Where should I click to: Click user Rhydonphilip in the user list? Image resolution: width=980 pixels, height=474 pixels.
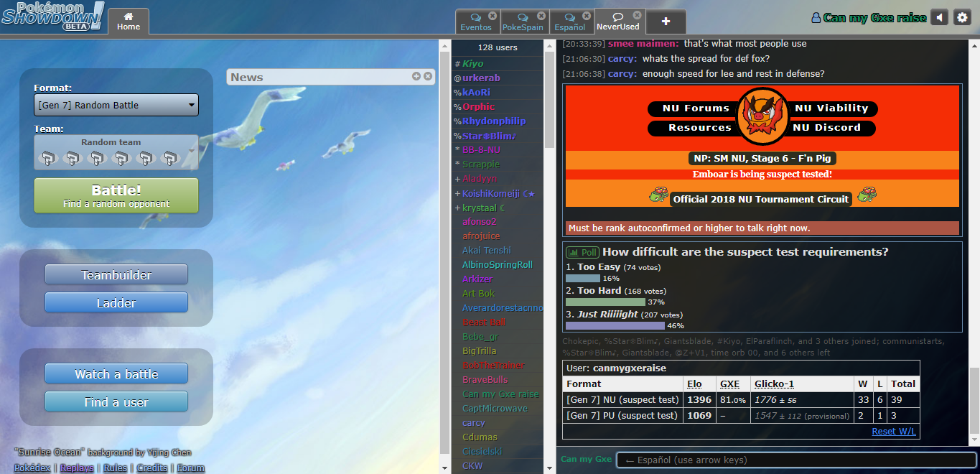494,121
